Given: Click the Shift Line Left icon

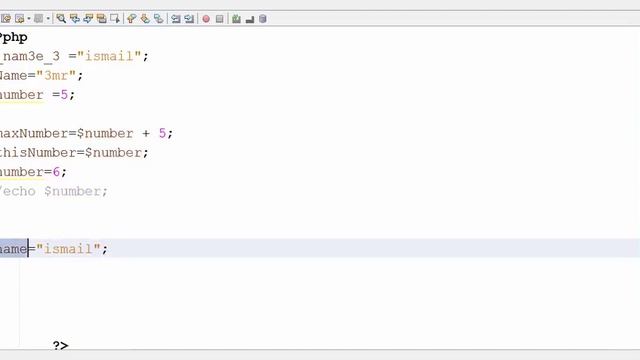Looking at the screenshot, I should tap(176, 19).
